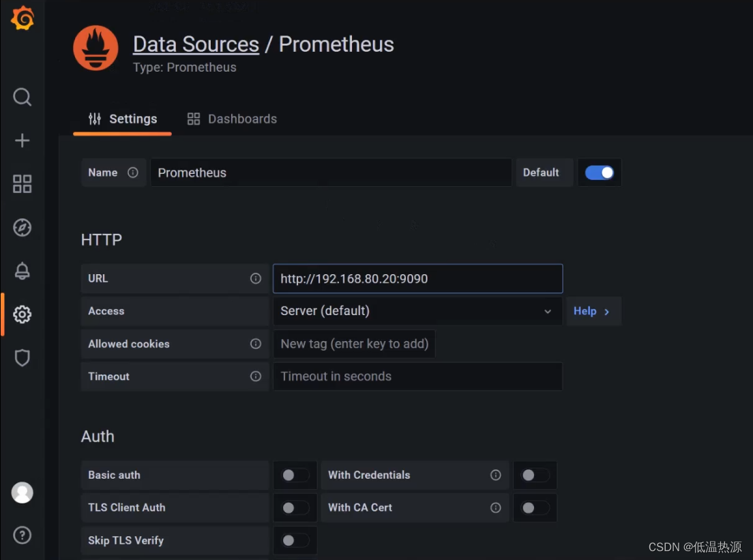Open the Alerting bell icon
This screenshot has width=753, height=560.
coord(23,271)
